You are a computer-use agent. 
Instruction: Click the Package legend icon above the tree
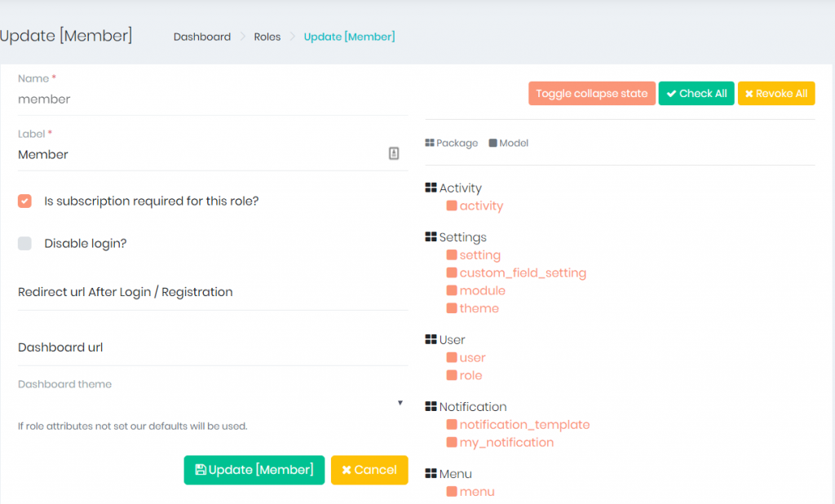429,143
